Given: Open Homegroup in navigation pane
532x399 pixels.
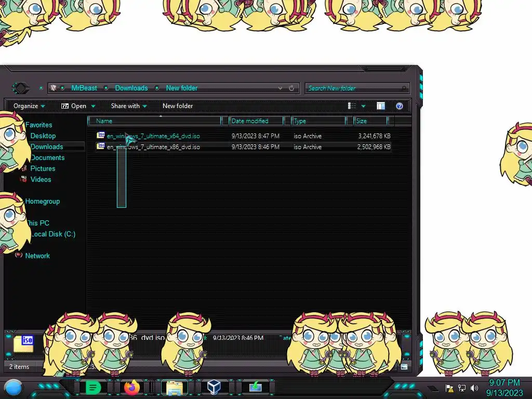Looking at the screenshot, I should click(43, 201).
